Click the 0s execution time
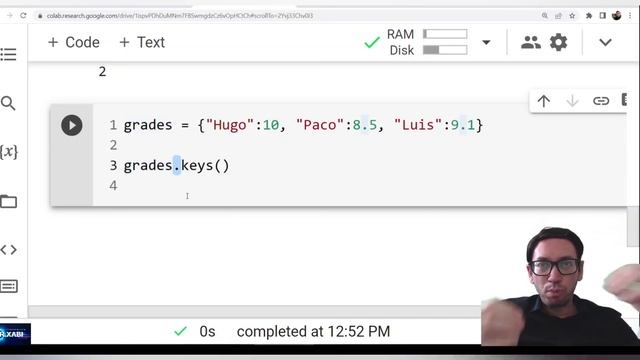Image resolution: width=640 pixels, height=360 pixels. coord(207,331)
